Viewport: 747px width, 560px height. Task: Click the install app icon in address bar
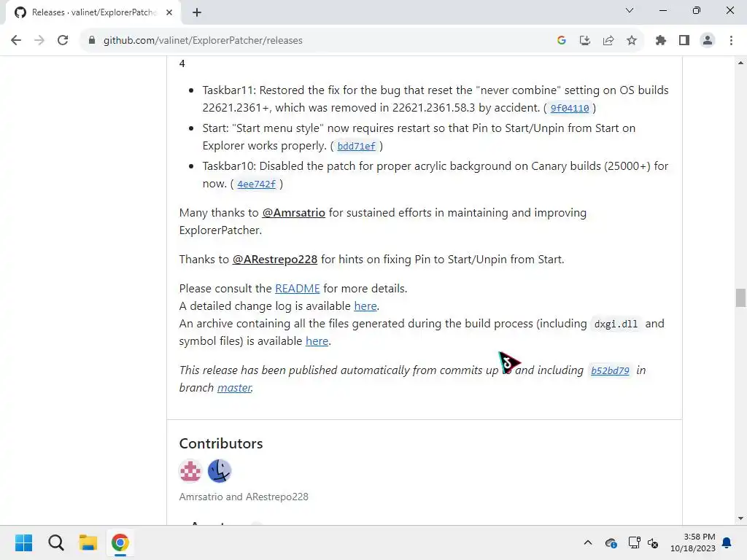[585, 41]
